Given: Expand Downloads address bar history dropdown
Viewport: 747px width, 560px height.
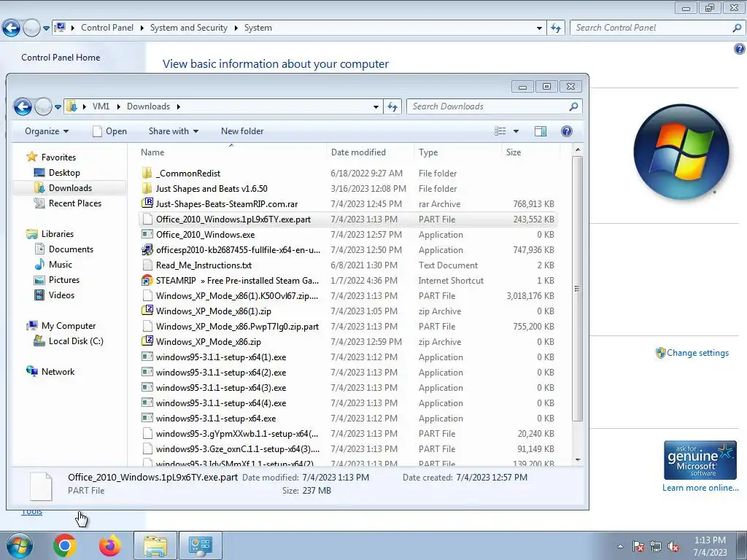Looking at the screenshot, I should [x=376, y=106].
